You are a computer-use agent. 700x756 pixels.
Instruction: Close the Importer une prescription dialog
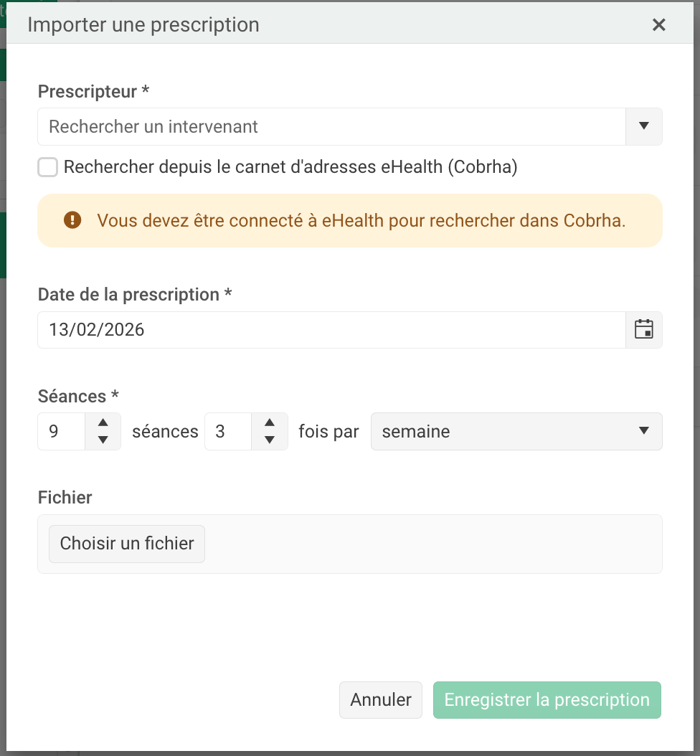point(658,25)
